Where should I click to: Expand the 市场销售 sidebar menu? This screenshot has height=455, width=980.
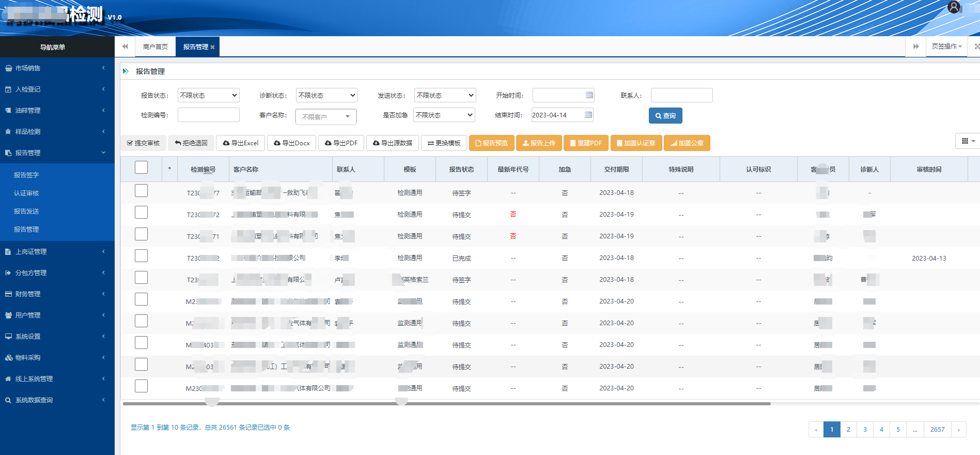[57, 68]
